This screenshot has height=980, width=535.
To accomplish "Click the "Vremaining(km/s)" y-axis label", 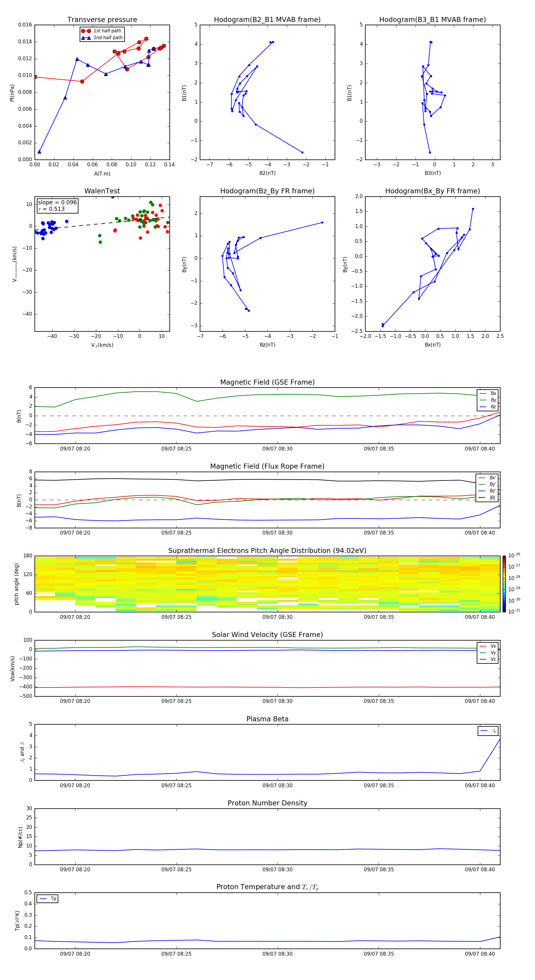I will 15,264.
